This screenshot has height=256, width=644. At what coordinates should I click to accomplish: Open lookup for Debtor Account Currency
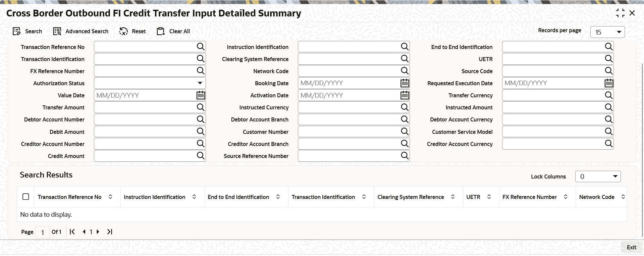(x=609, y=119)
